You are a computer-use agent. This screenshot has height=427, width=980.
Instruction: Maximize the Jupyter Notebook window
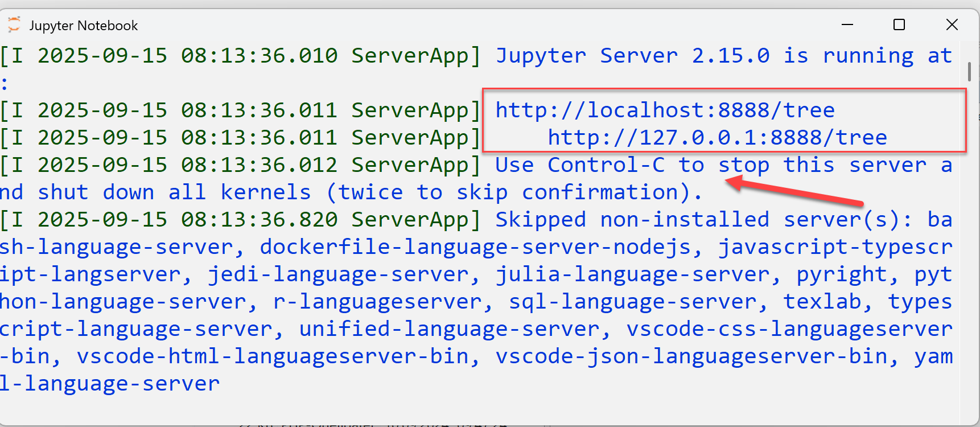pos(899,24)
